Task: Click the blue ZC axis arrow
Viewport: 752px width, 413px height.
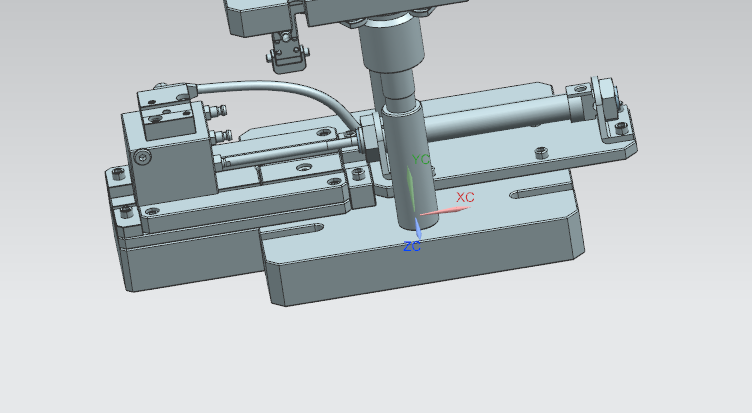Action: 418,228
